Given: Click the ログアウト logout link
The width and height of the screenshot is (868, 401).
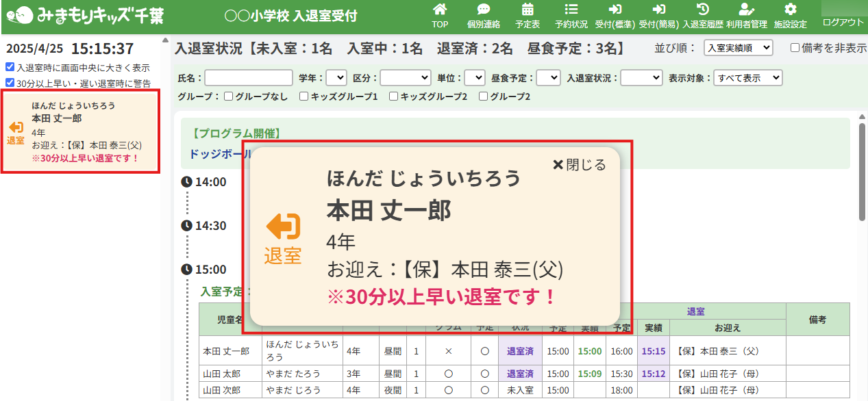Looking at the screenshot, I should pyautogui.click(x=843, y=22).
